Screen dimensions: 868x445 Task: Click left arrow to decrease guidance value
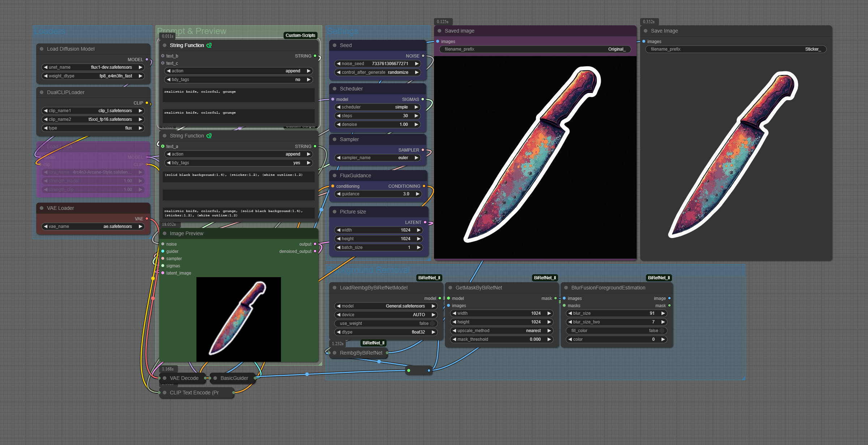(x=339, y=194)
